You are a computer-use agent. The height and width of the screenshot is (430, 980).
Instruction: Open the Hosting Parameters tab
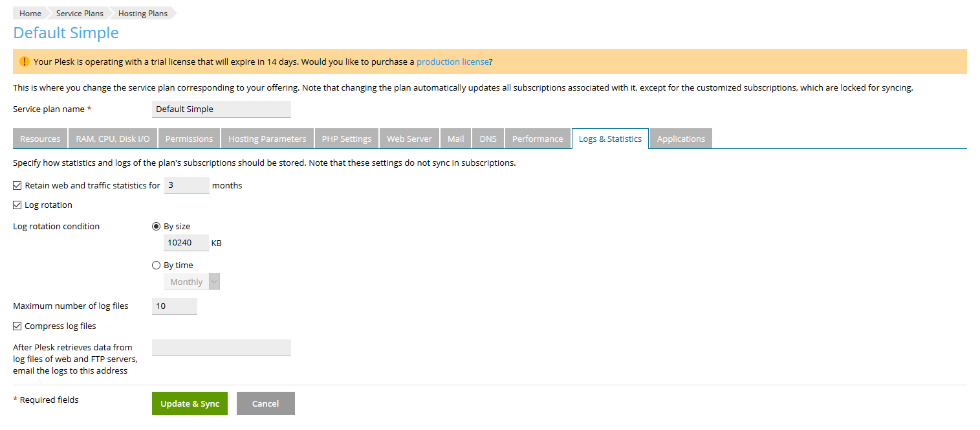[x=267, y=139]
